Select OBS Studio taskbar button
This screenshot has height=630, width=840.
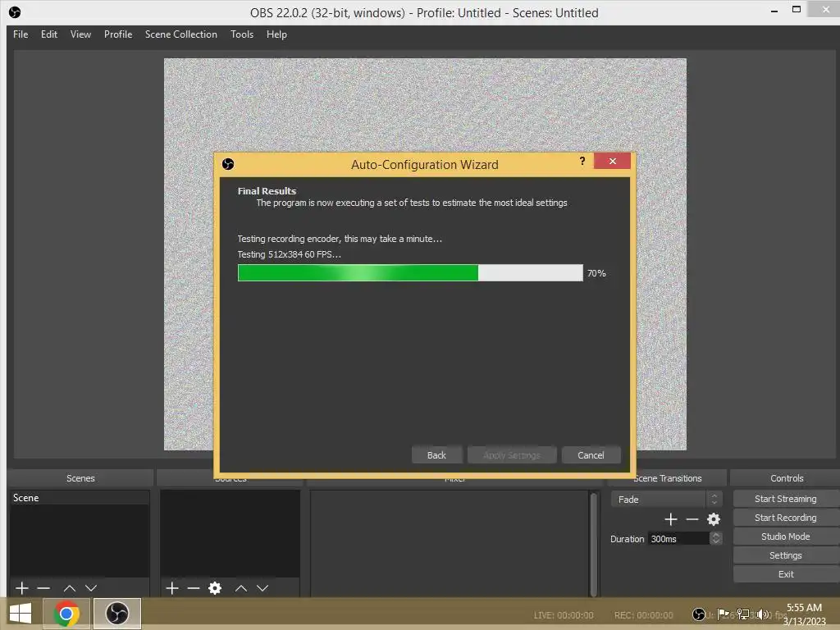point(117,614)
